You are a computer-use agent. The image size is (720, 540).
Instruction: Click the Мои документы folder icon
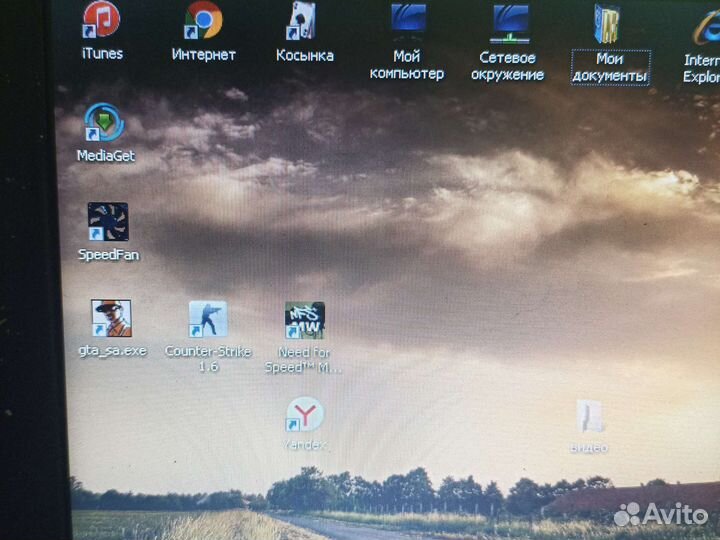pyautogui.click(x=608, y=24)
